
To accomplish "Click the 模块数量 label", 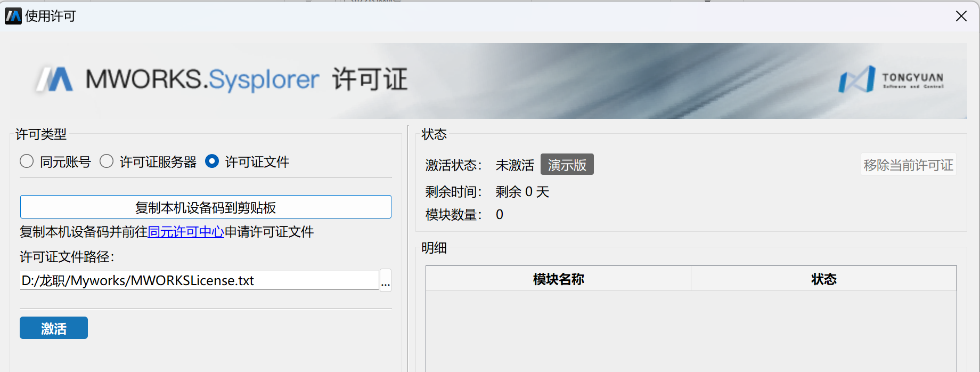I will (x=454, y=215).
